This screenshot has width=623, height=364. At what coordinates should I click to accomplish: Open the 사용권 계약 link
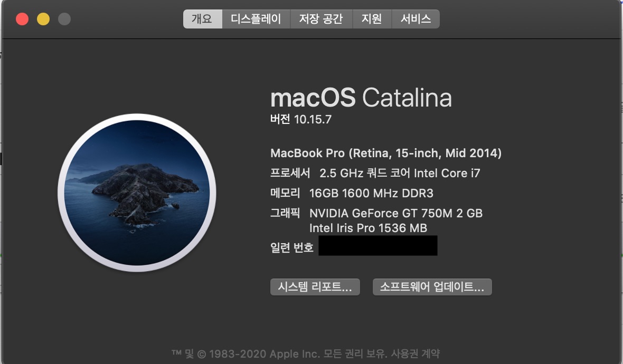[415, 353]
